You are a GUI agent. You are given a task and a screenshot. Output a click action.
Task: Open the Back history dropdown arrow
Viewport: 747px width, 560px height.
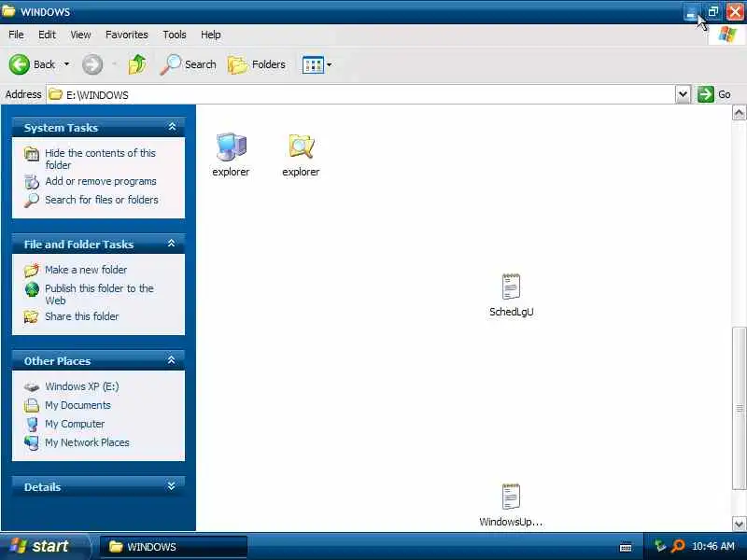tap(66, 64)
